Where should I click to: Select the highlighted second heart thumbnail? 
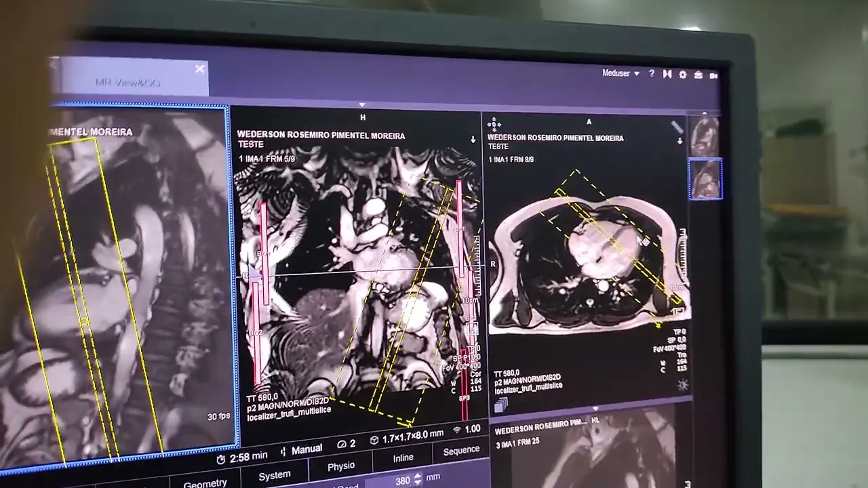click(705, 179)
